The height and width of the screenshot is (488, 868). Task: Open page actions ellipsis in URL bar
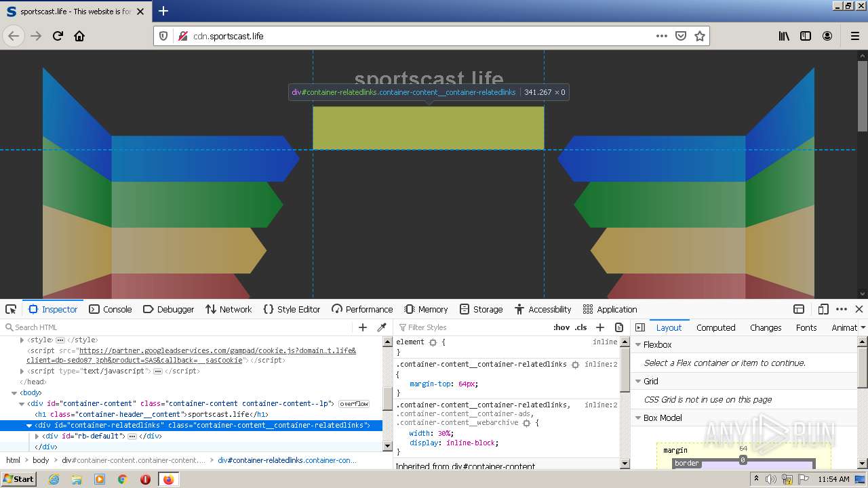(662, 36)
